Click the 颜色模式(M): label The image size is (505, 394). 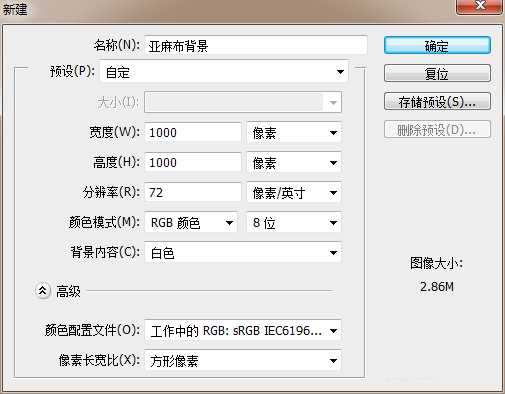coord(104,222)
